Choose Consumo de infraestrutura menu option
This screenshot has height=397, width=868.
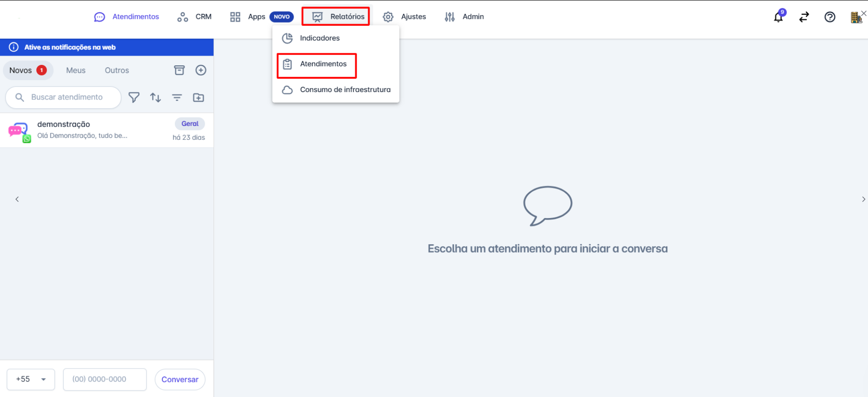345,90
